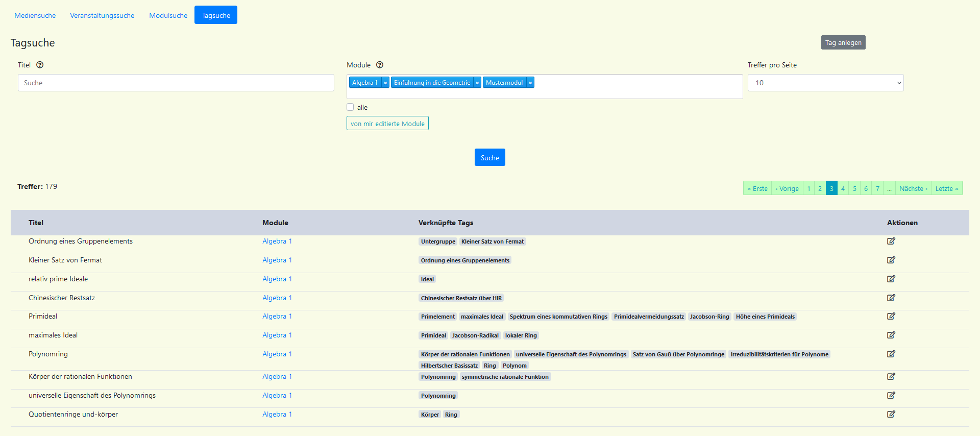980x436 pixels.
Task: Open edit icon for Kleiner Satz von Fermat
Action: [x=891, y=260]
